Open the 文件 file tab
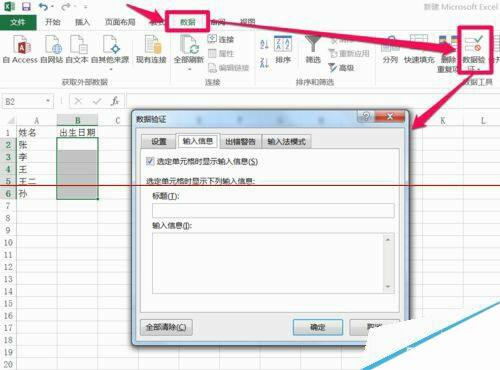 (x=18, y=22)
